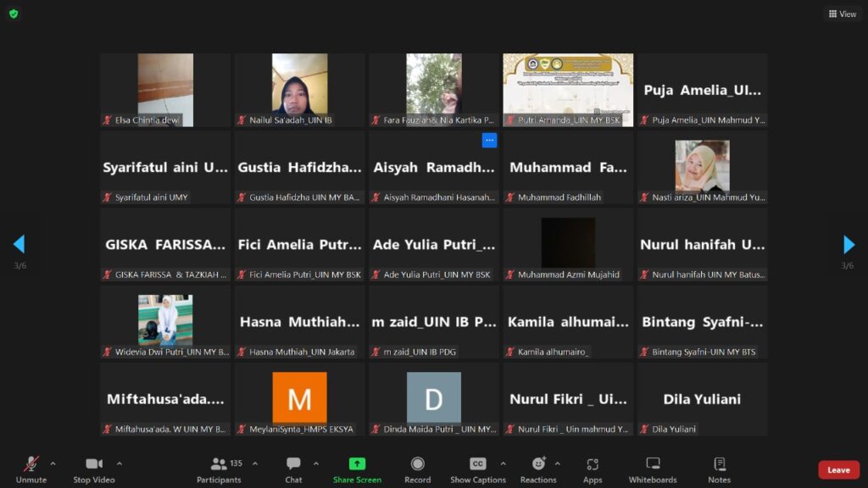Image resolution: width=868 pixels, height=488 pixels.
Task: Select Nasti ariza's video thumbnail
Action: point(702,167)
